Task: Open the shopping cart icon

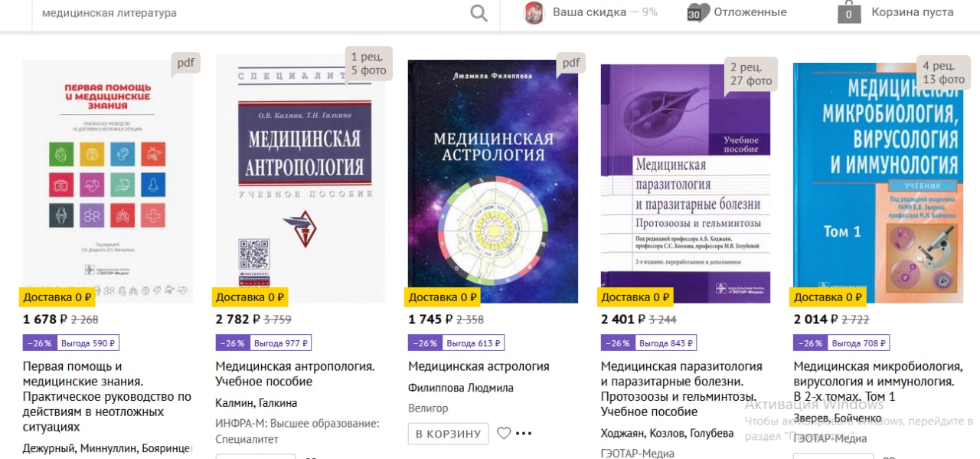Action: click(x=849, y=13)
